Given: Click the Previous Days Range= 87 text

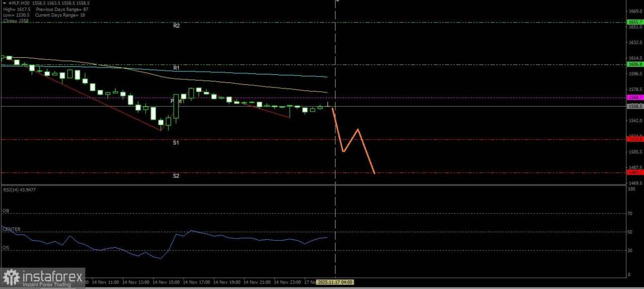Looking at the screenshot, I should click(x=62, y=9).
